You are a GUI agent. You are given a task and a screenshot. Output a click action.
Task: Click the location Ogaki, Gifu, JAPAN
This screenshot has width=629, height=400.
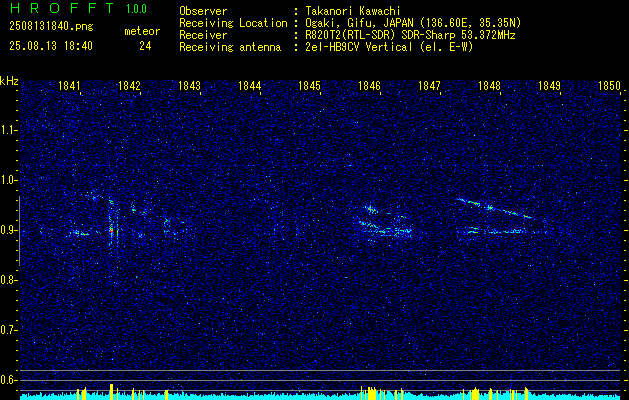(x=359, y=23)
